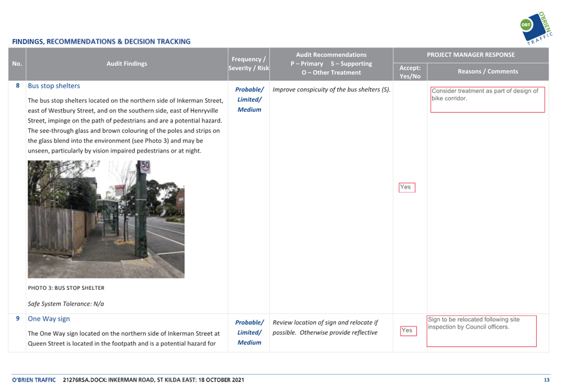Click the 'Reasons / Comments' column header
The image size is (561, 392).
tap(488, 72)
